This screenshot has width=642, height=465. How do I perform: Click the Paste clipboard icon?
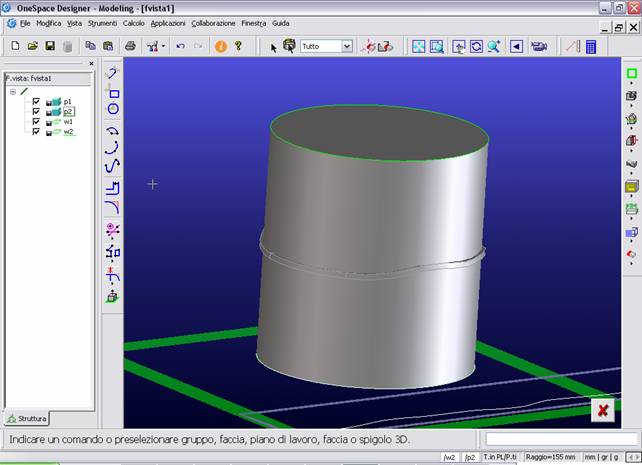coord(108,46)
